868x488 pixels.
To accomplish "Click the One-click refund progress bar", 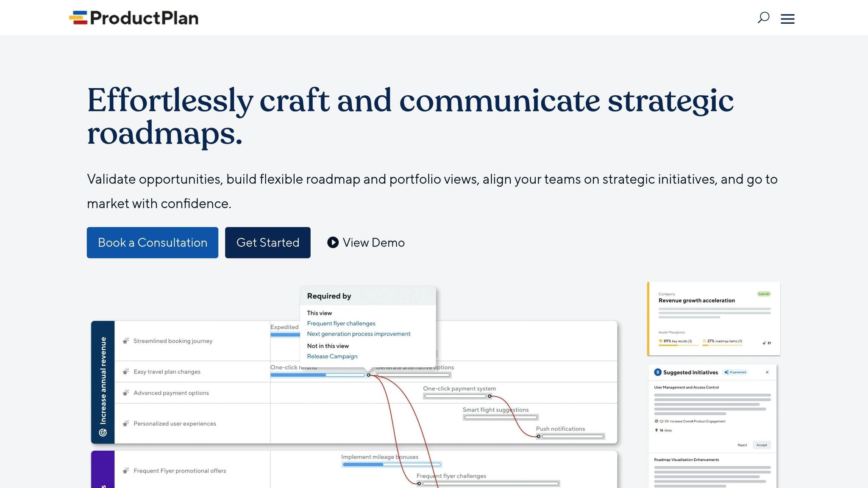I will (318, 375).
